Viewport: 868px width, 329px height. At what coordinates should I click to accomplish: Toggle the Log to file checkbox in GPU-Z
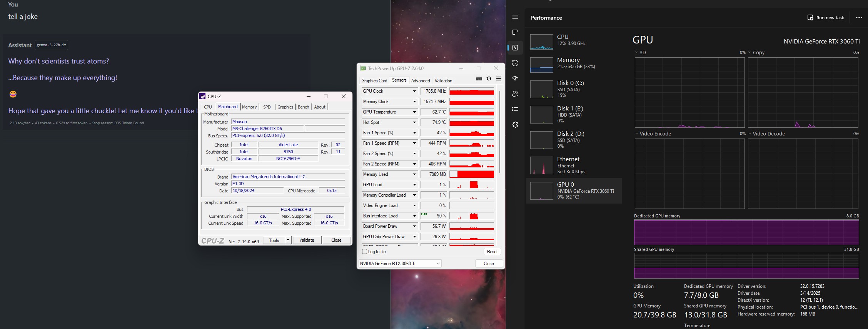pos(365,252)
